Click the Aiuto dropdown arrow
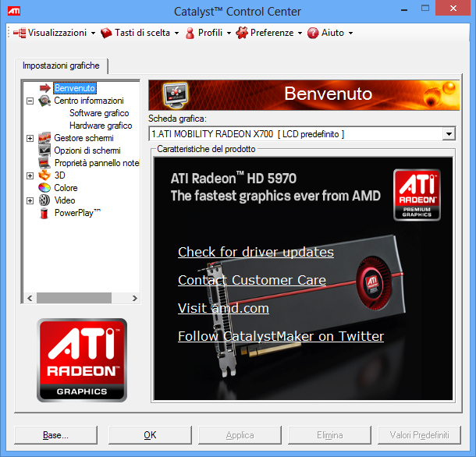Image resolution: width=476 pixels, height=457 pixels. coord(350,33)
